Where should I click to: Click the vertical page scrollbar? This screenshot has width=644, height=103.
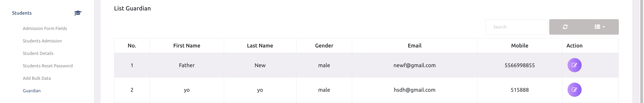(x=641, y=50)
